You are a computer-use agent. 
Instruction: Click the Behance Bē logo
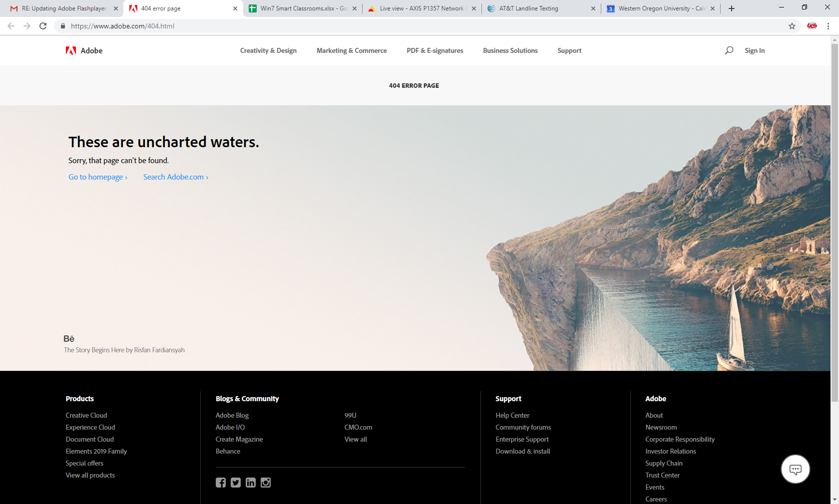pyautogui.click(x=69, y=339)
